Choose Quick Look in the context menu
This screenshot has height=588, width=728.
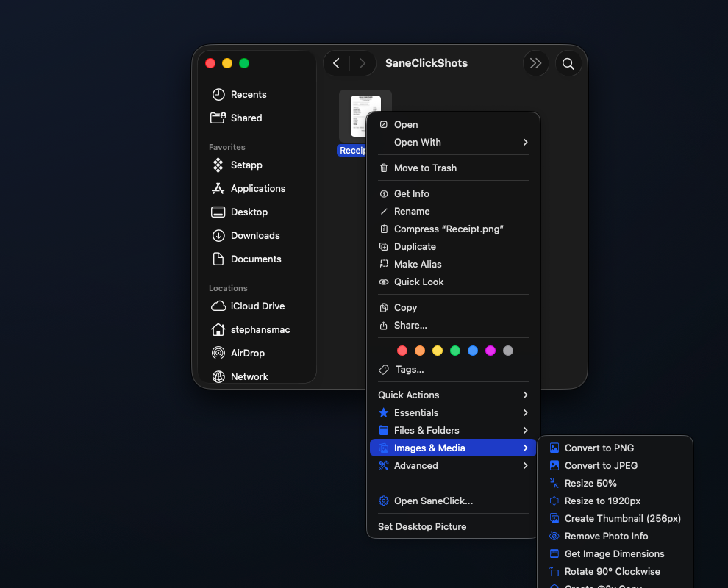[453, 282]
